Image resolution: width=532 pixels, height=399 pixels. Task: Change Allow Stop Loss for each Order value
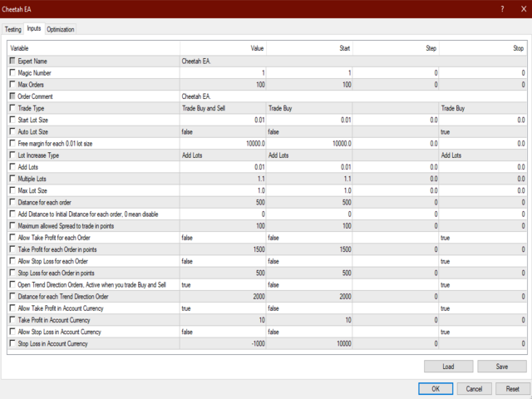(223, 261)
